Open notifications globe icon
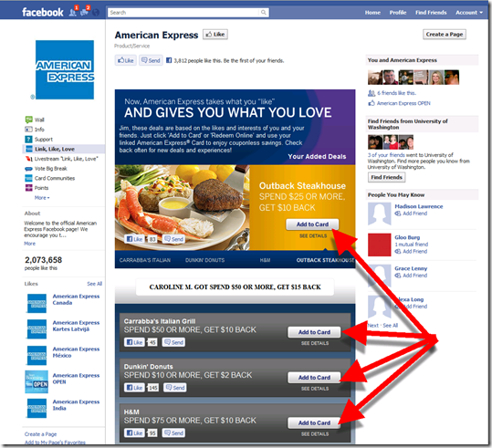This screenshot has height=448, width=492. (x=96, y=12)
